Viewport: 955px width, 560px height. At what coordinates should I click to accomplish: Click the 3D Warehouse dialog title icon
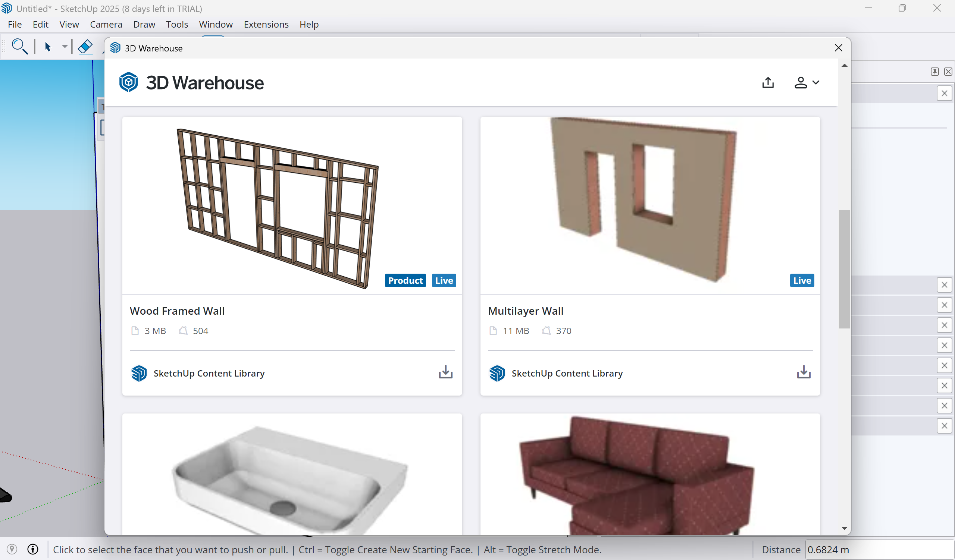[x=115, y=48]
